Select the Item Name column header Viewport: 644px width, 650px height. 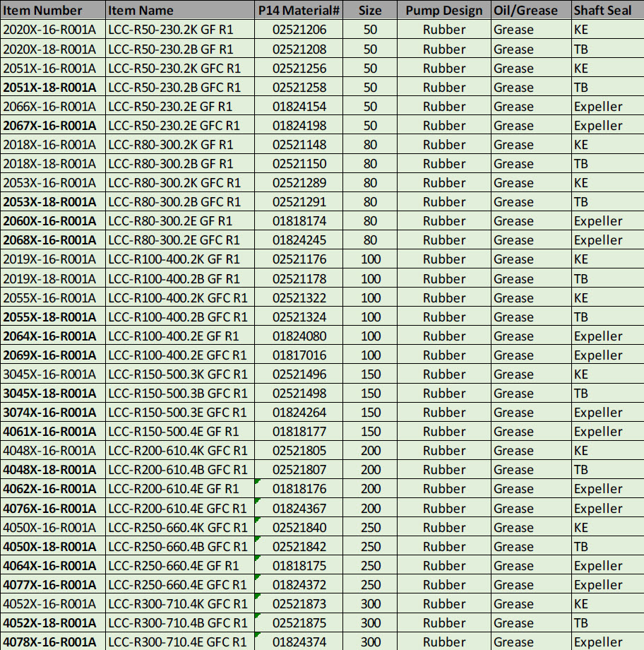tap(180, 10)
